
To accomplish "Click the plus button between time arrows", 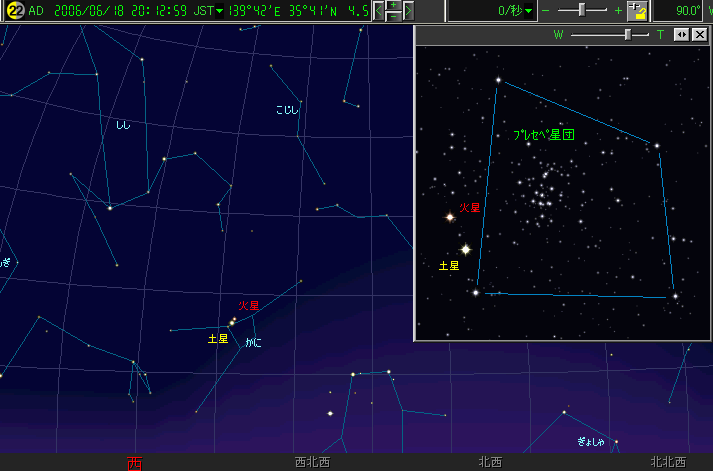I will coord(394,6).
